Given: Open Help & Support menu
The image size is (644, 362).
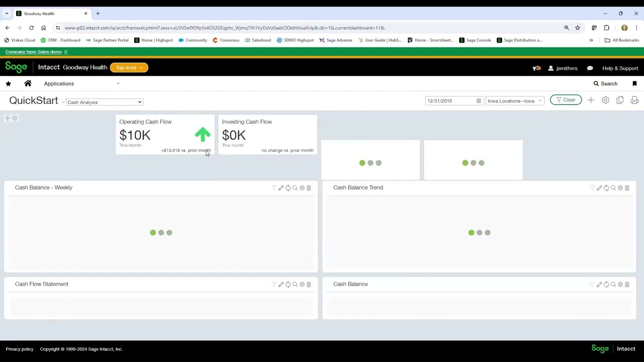Looking at the screenshot, I should tap(620, 68).
